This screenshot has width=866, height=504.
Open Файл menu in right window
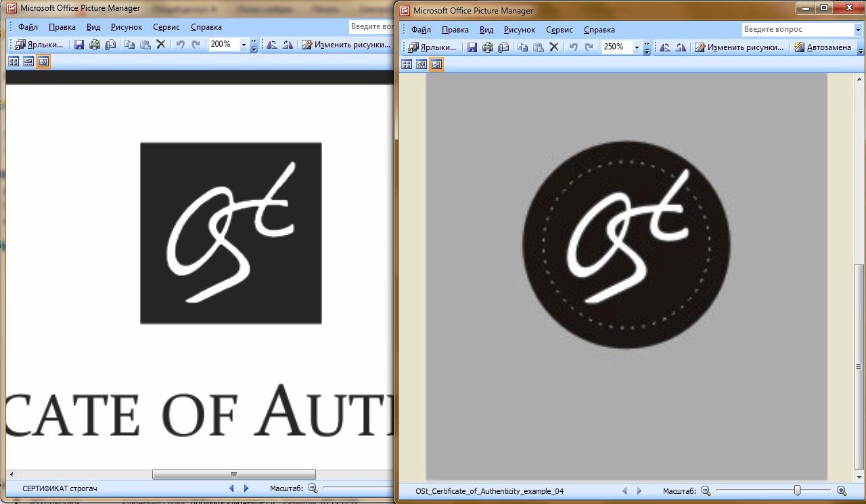point(421,30)
